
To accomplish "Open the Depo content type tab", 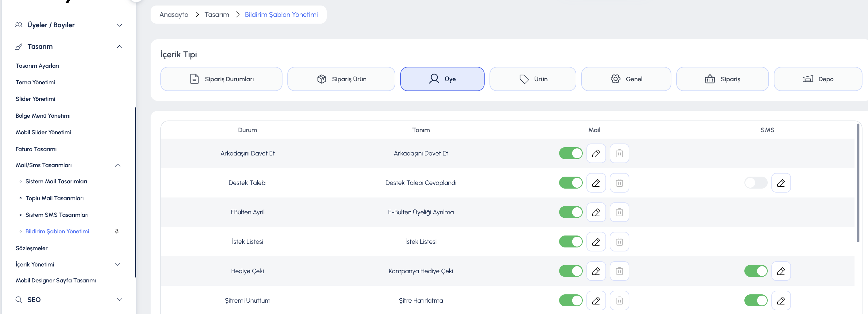I will [x=818, y=79].
